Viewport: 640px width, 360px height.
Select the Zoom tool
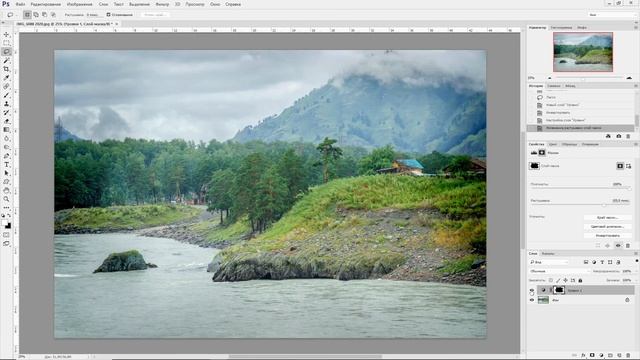(x=7, y=199)
